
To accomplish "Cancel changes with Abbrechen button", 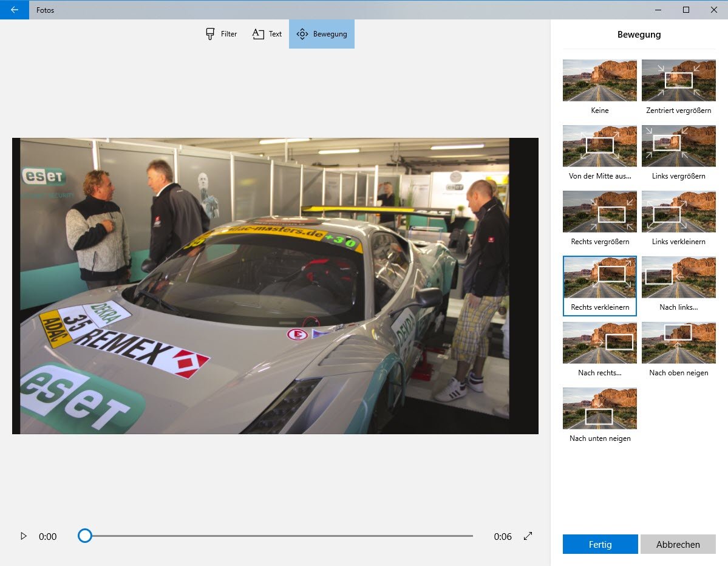I will click(678, 544).
